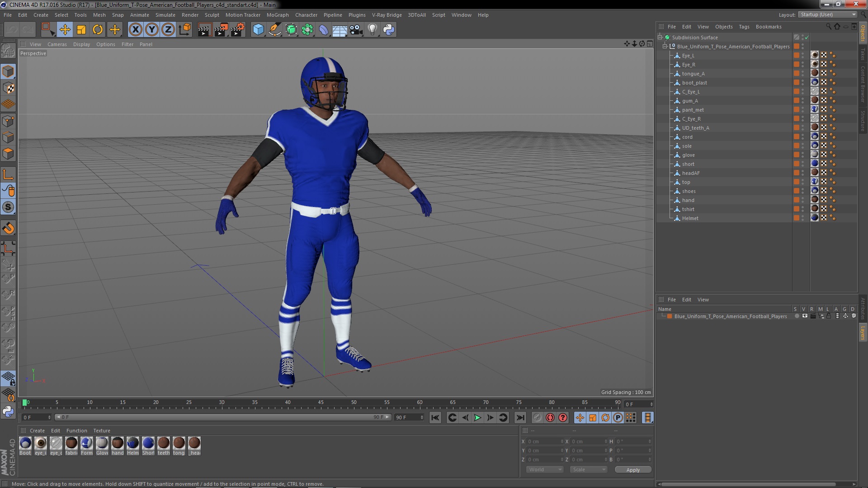
Task: Click the X position coordinate field
Action: [546, 441]
